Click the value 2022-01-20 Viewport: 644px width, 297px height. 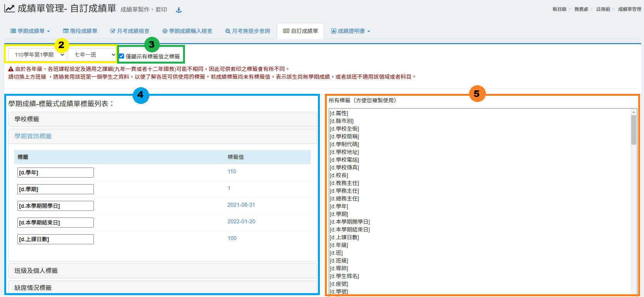[x=241, y=221]
